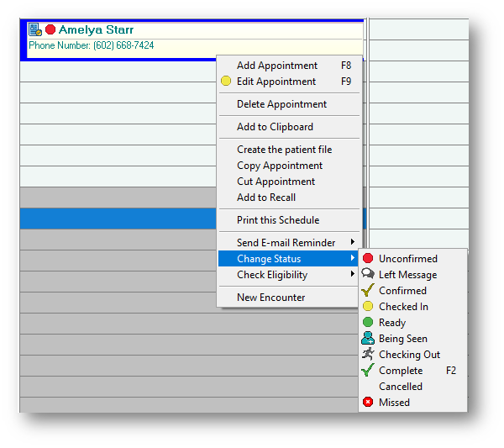
Task: Set status to Unconfirmed
Action: pos(412,259)
